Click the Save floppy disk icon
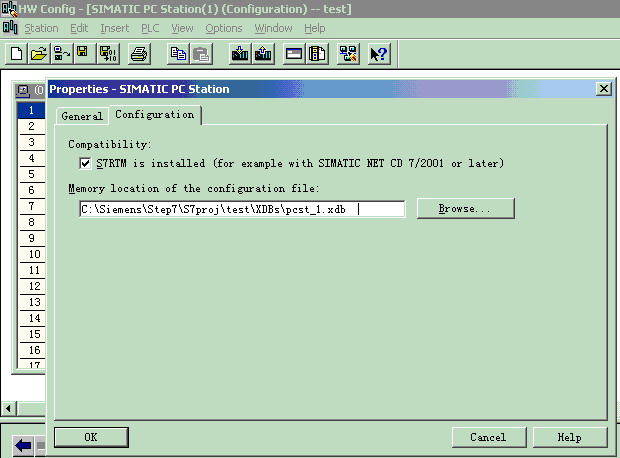 82,52
